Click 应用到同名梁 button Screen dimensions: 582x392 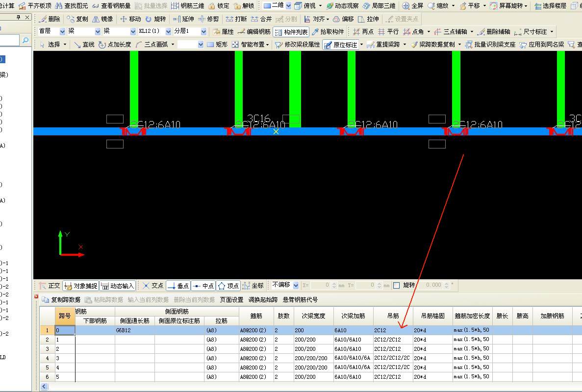[x=542, y=45]
